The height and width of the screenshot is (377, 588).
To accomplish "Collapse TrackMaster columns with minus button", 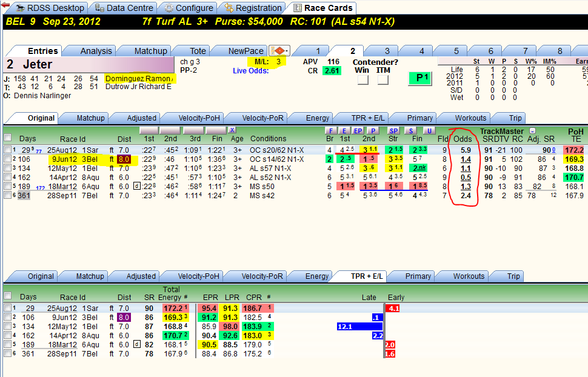I will (x=532, y=131).
